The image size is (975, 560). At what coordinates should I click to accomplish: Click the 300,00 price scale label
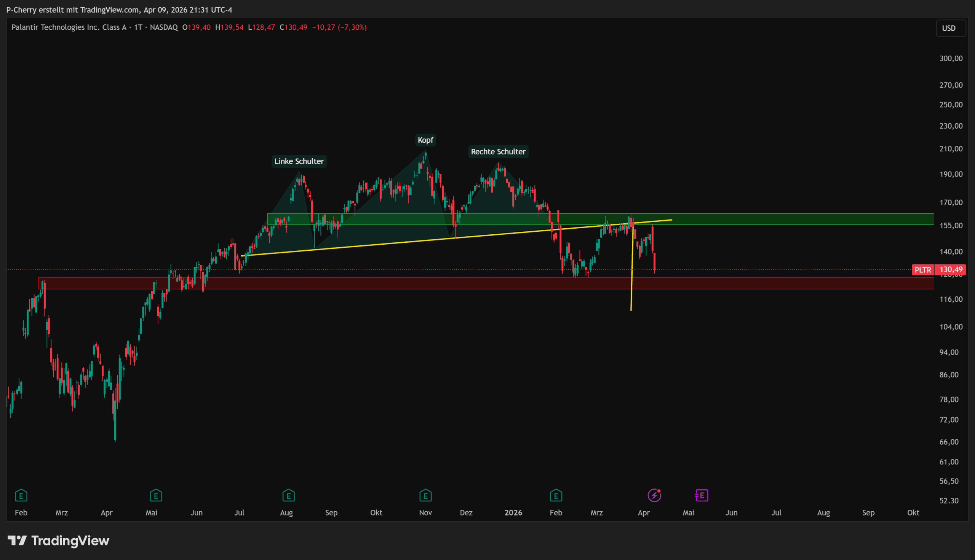point(950,59)
